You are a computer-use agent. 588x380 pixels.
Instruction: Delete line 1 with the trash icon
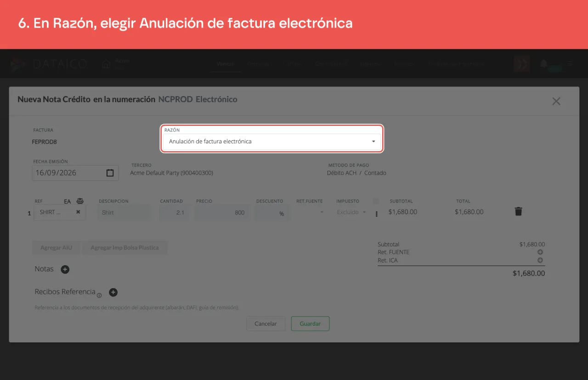click(x=519, y=212)
